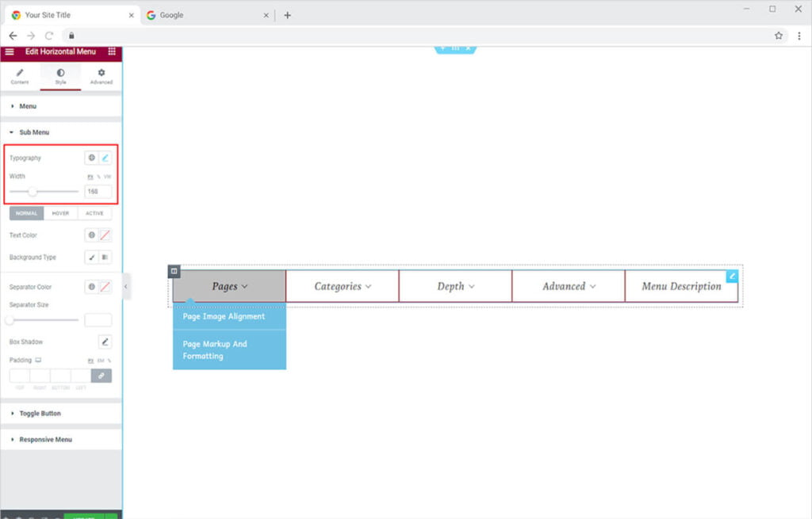Choose gradient Background Type icon
The image size is (812, 519).
[x=105, y=258]
